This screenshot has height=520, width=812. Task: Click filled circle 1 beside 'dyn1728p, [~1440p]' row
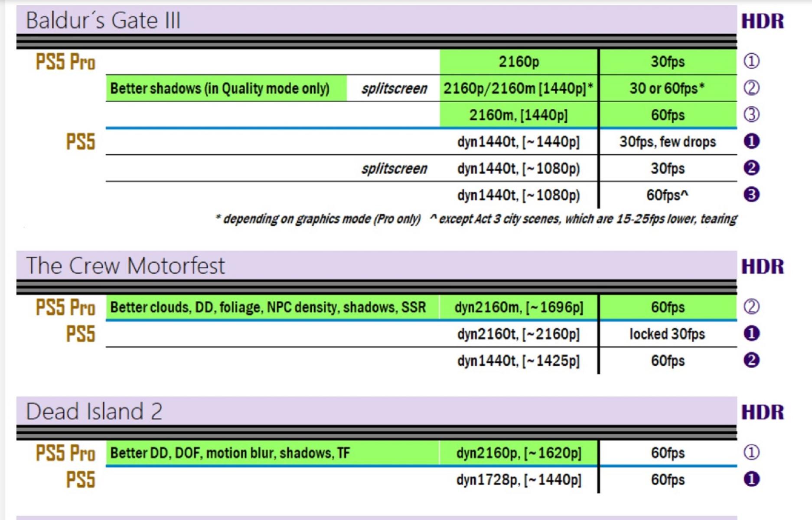tap(751, 480)
